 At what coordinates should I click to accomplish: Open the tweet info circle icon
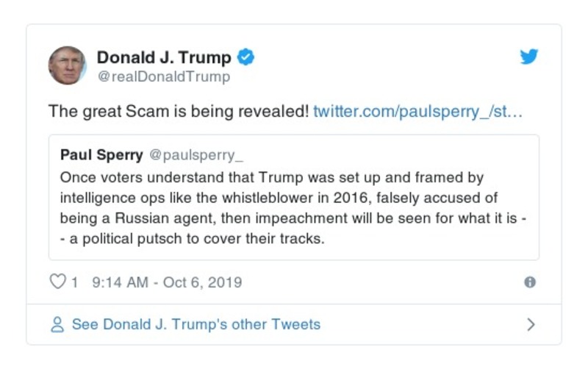pyautogui.click(x=530, y=282)
